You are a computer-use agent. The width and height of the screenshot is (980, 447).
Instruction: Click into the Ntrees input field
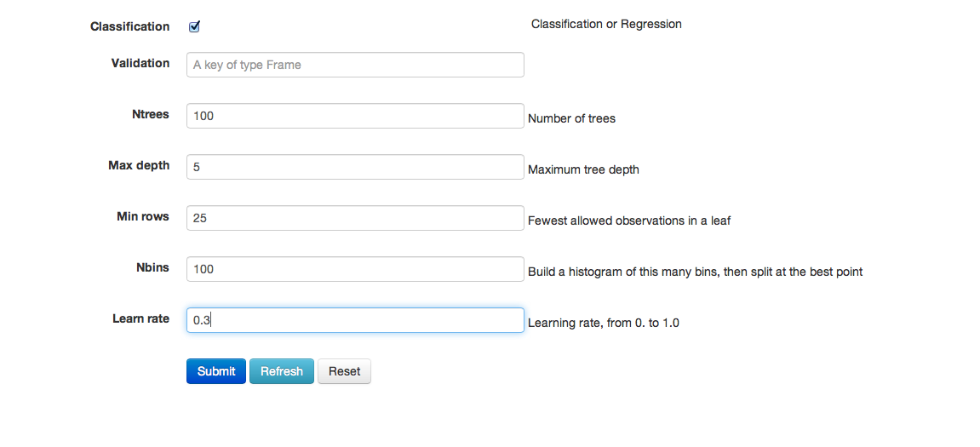coord(355,116)
